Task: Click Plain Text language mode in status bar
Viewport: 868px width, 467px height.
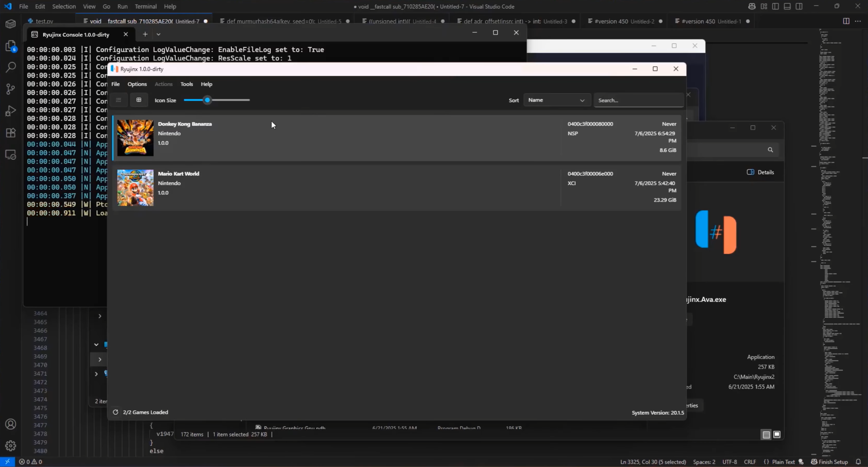Action: pyautogui.click(x=783, y=462)
